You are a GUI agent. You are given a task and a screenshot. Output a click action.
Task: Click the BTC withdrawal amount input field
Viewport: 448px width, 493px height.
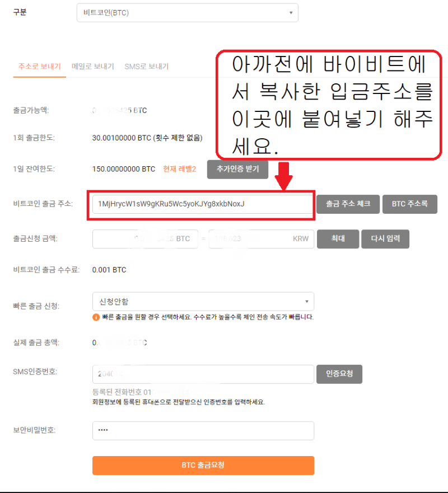[x=145, y=238]
